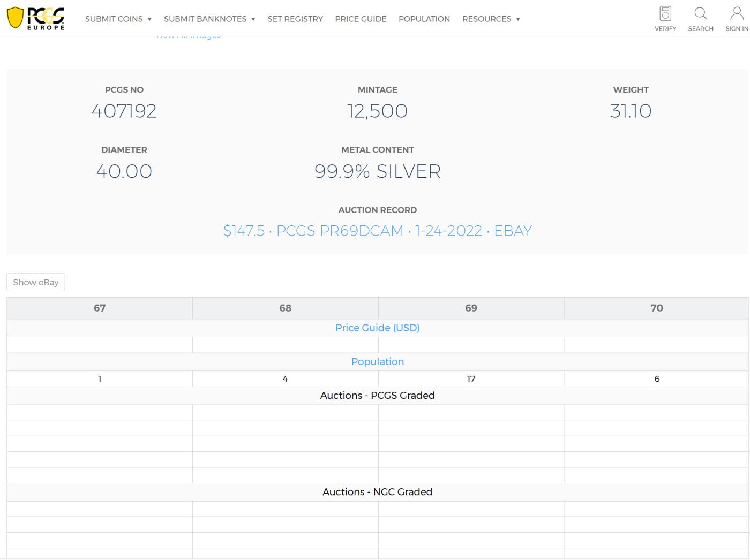Image resolution: width=750 pixels, height=560 pixels.
Task: Open the Population menu item
Action: (424, 19)
